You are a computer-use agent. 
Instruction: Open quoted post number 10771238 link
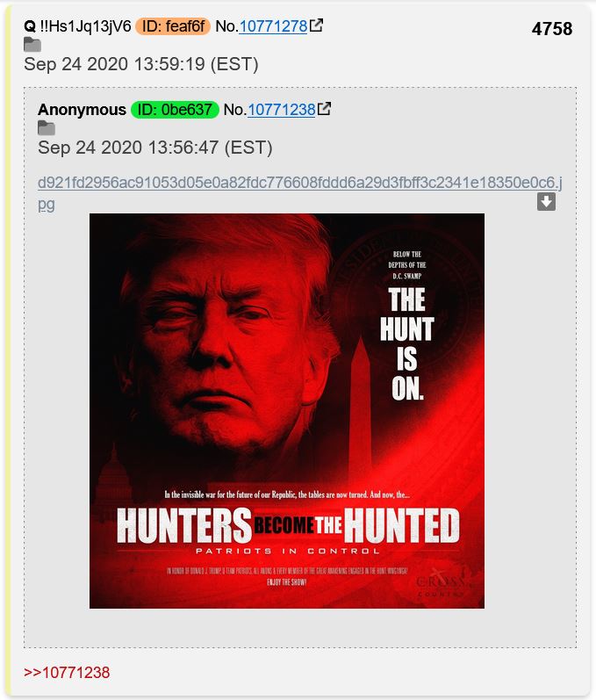coord(282,110)
